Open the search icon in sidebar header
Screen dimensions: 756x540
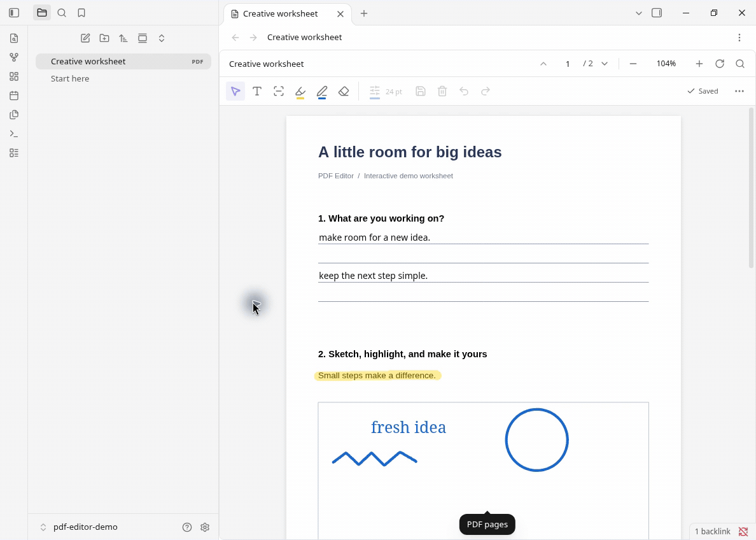[62, 13]
